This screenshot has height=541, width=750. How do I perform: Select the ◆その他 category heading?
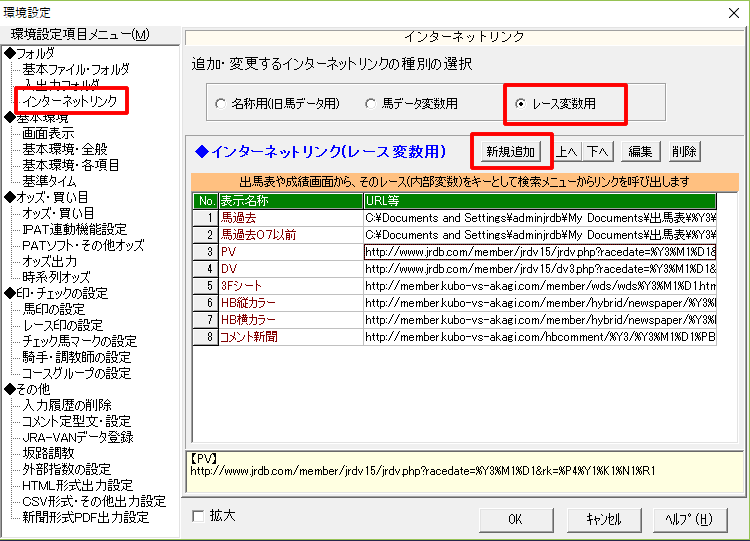(x=27, y=389)
